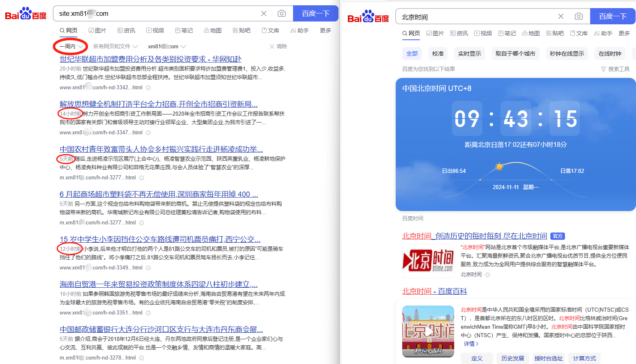Select the 校准 filter chip
Image resolution: width=636 pixels, height=364 pixels.
(438, 54)
